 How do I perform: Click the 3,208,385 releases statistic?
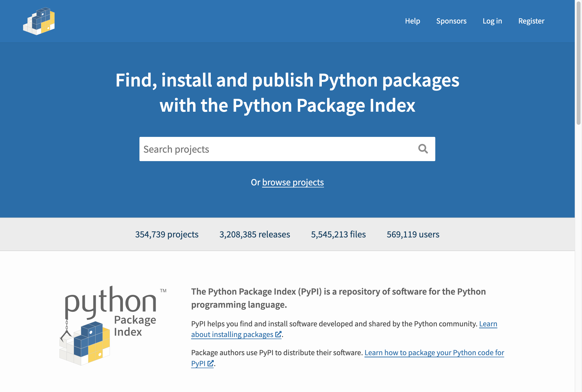(254, 234)
